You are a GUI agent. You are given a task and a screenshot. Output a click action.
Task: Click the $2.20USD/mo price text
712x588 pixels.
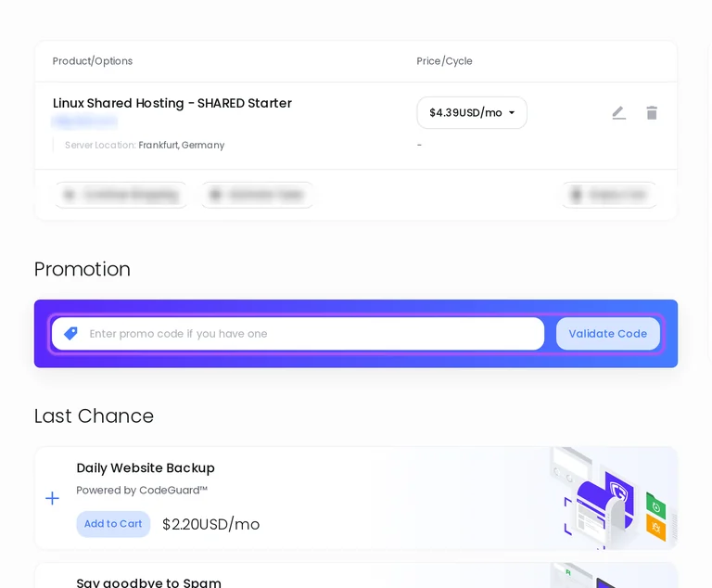click(210, 524)
